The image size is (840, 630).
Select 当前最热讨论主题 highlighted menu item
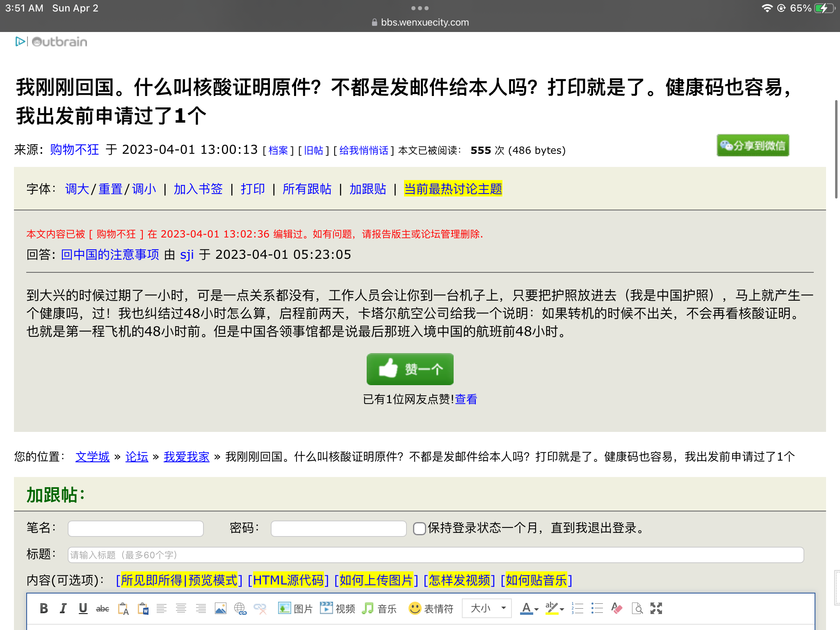pos(453,189)
